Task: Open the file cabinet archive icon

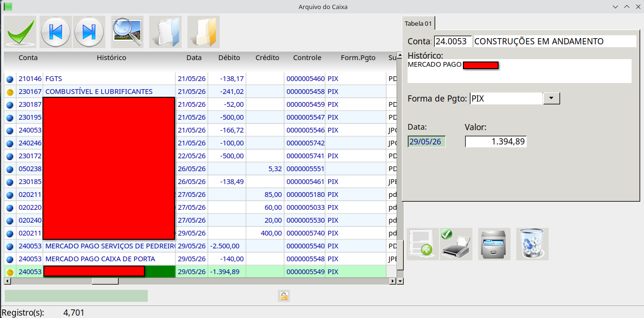Action: [x=494, y=244]
